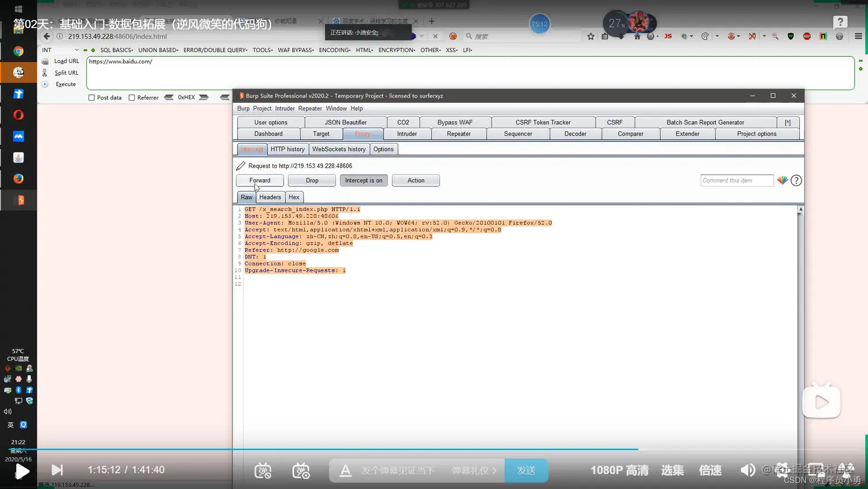
Task: Click the highlight color icon in Burp intercept
Action: tap(782, 180)
